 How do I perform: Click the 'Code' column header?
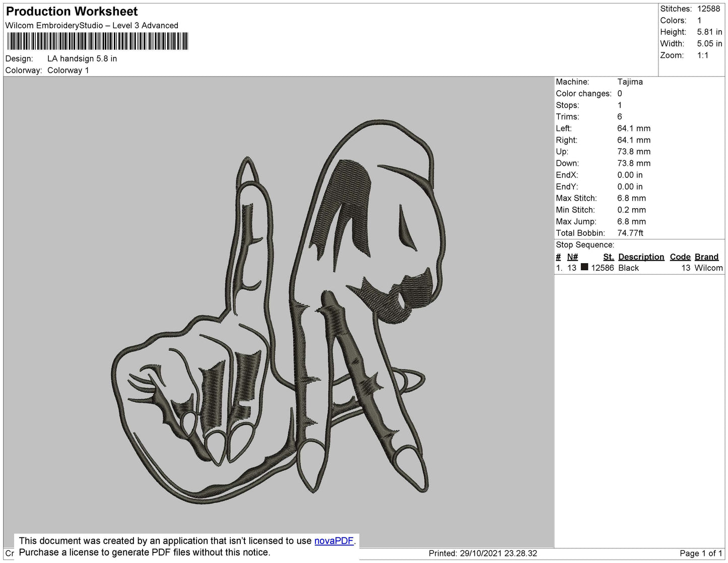coord(680,257)
